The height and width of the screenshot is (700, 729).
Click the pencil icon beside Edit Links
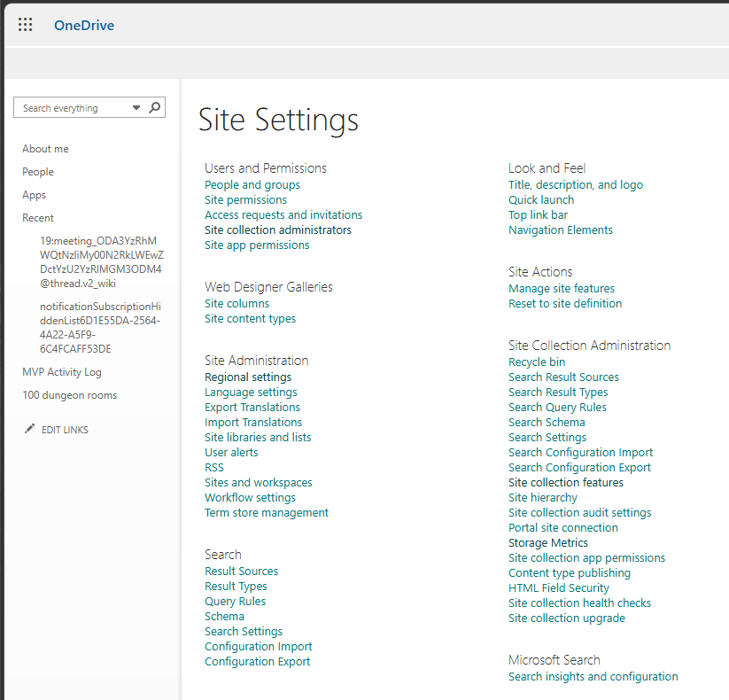[x=29, y=429]
